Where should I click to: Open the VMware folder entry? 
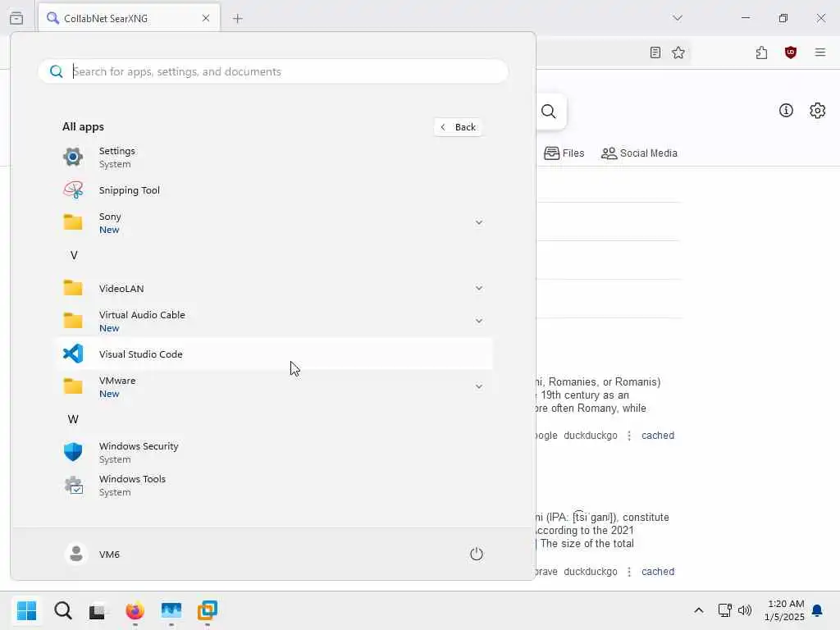[273, 387]
